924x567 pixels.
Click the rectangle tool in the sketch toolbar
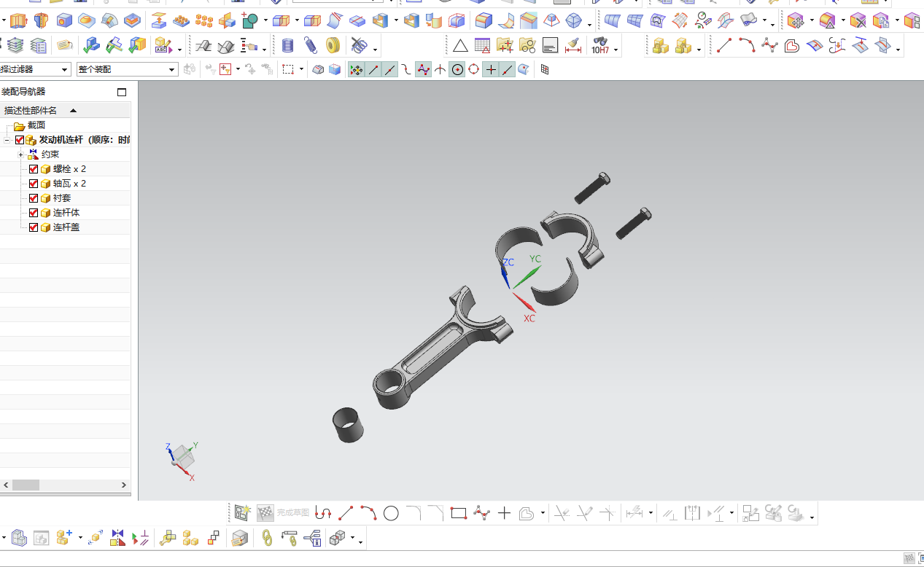coord(459,513)
